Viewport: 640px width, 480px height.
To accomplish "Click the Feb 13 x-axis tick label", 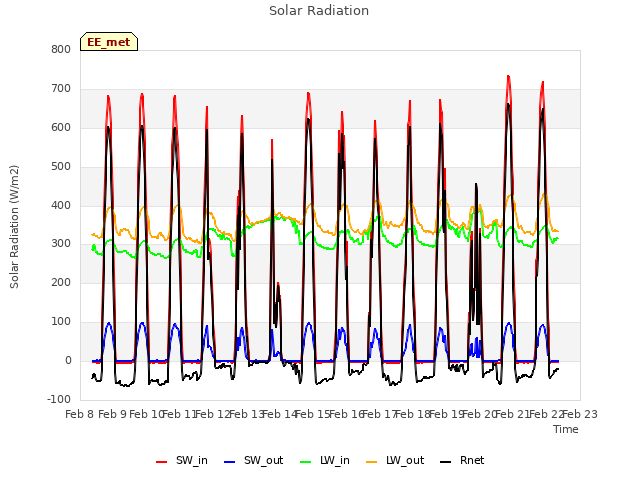I will (x=247, y=414).
